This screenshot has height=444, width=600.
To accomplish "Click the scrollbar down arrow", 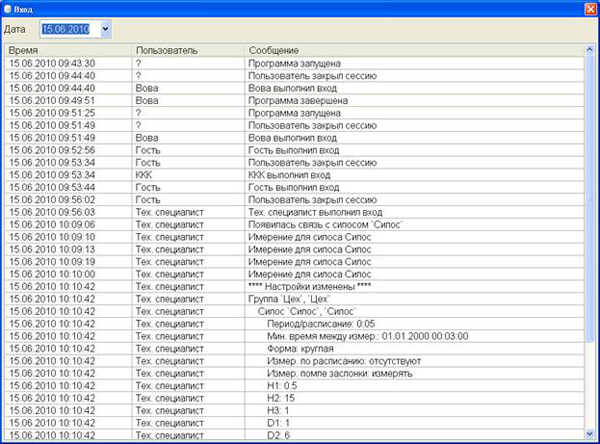I will click(589, 433).
